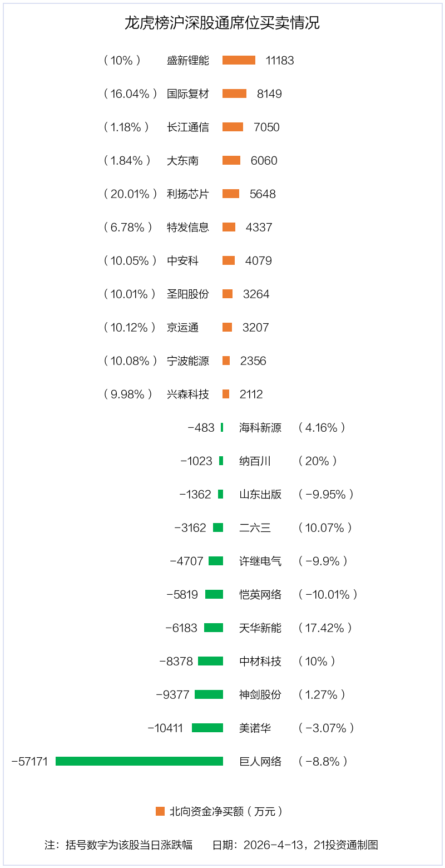The width and height of the screenshot is (445, 868).
Task: Click the green bar for 美诺华
Action: (207, 728)
